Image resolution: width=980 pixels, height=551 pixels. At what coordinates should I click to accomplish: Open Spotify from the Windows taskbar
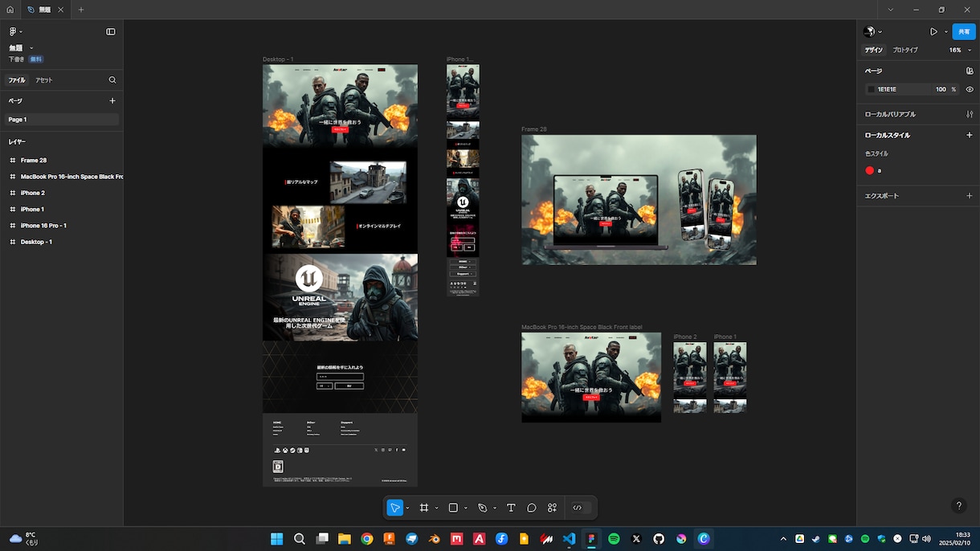click(614, 539)
